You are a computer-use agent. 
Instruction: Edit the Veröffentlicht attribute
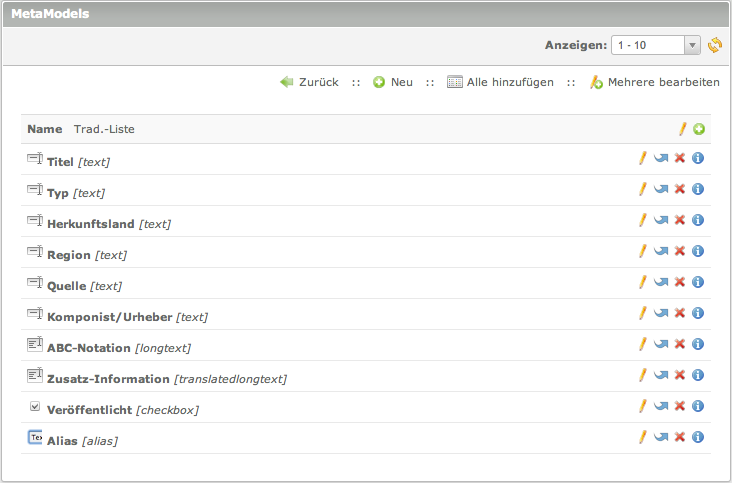643,406
